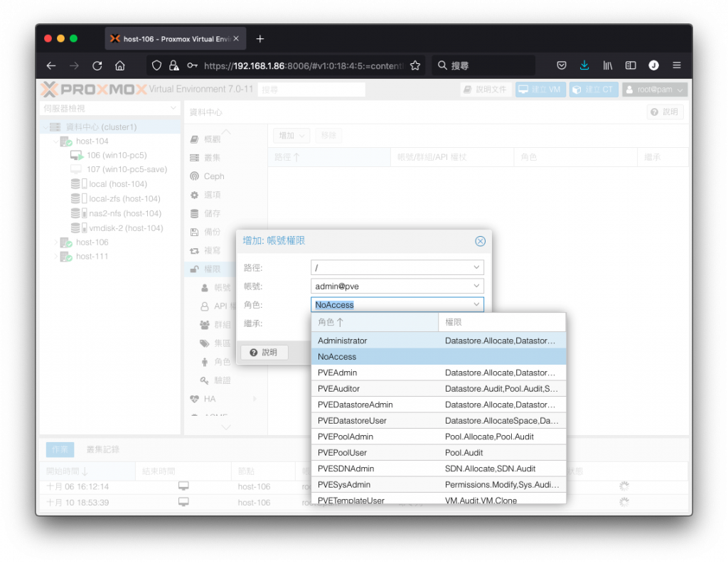The height and width of the screenshot is (563, 728).
Task: Open the Ceph menu item
Action: (x=213, y=176)
